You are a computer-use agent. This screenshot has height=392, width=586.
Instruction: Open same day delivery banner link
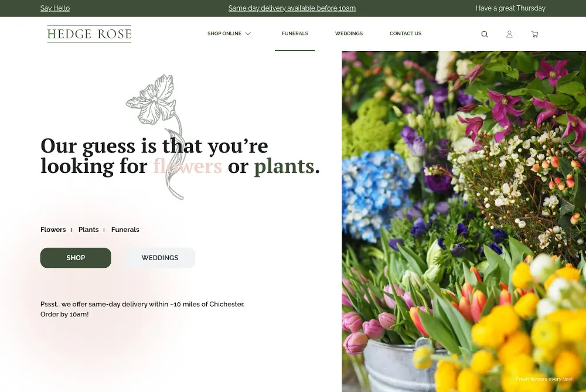pos(292,8)
